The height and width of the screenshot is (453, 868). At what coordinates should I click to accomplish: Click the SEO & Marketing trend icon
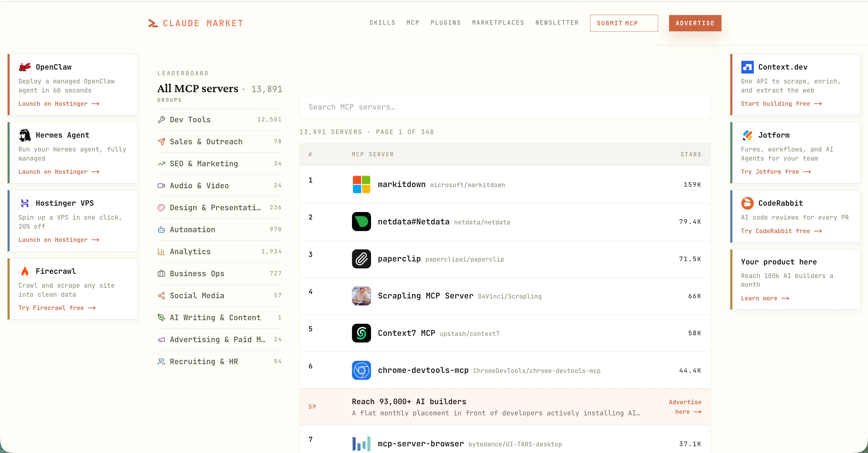(x=162, y=164)
